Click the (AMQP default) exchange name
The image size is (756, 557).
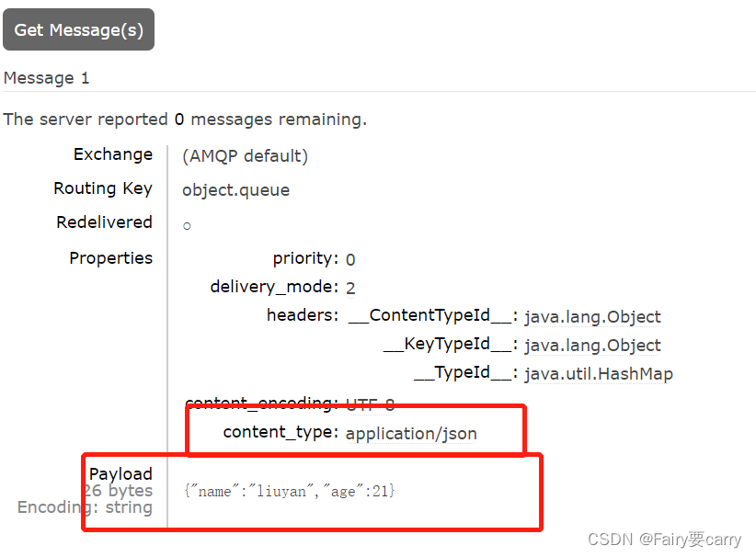[x=245, y=155]
